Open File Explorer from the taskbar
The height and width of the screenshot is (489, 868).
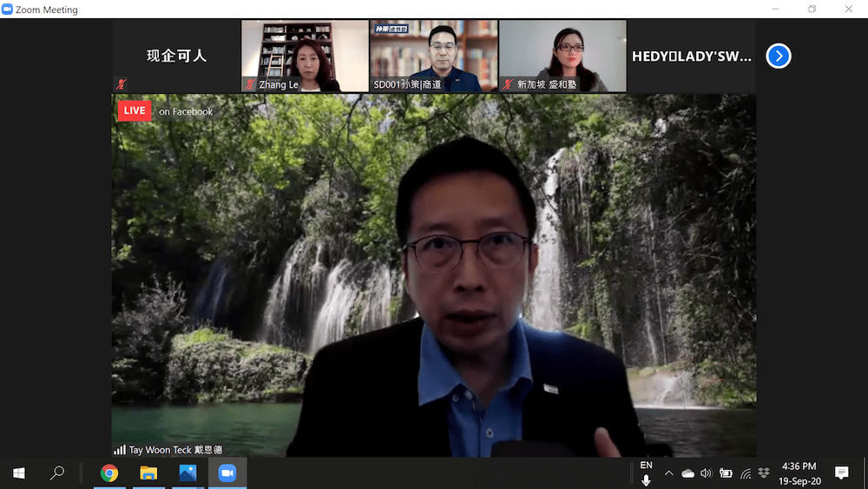point(148,473)
